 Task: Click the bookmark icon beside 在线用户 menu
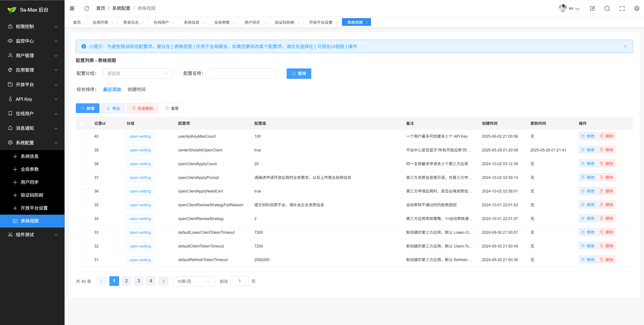point(10,114)
